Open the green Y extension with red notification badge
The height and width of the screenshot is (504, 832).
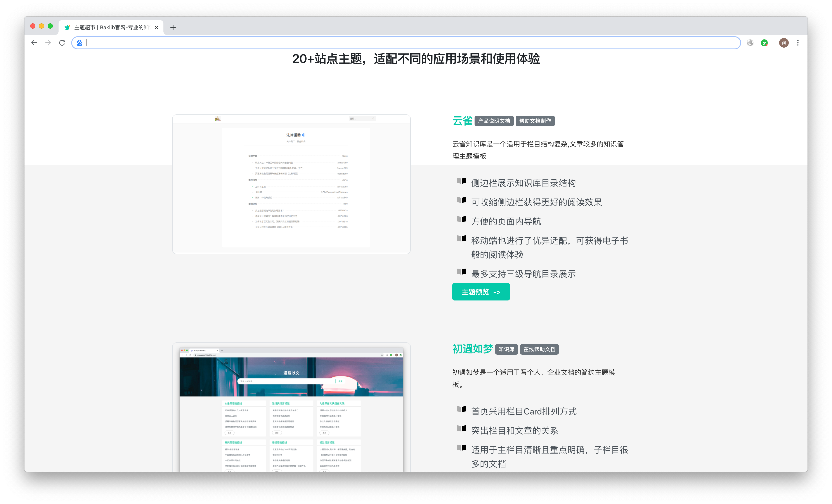point(764,43)
